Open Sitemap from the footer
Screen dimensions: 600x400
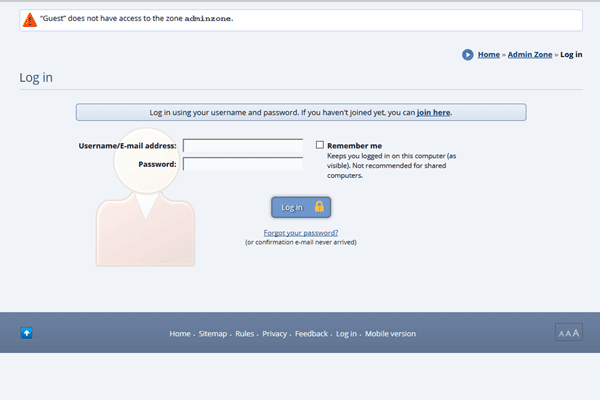(213, 334)
